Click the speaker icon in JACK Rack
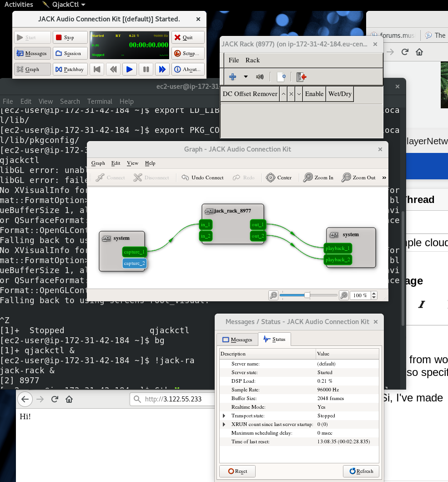The height and width of the screenshot is (482, 448). click(260, 76)
